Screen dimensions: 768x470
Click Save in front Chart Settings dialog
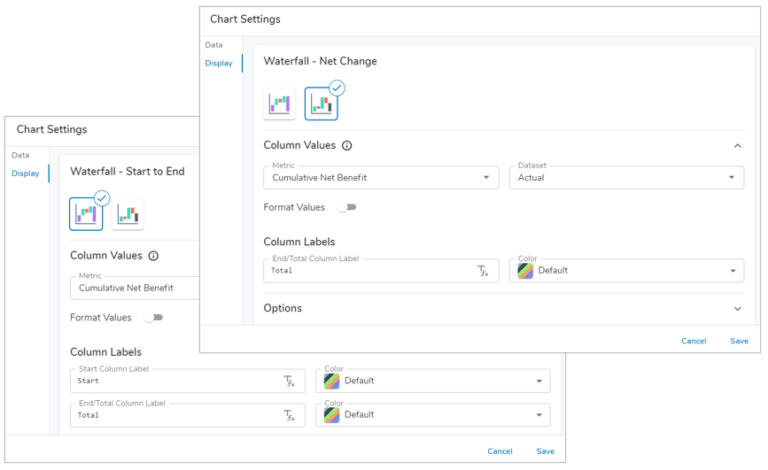pos(739,341)
